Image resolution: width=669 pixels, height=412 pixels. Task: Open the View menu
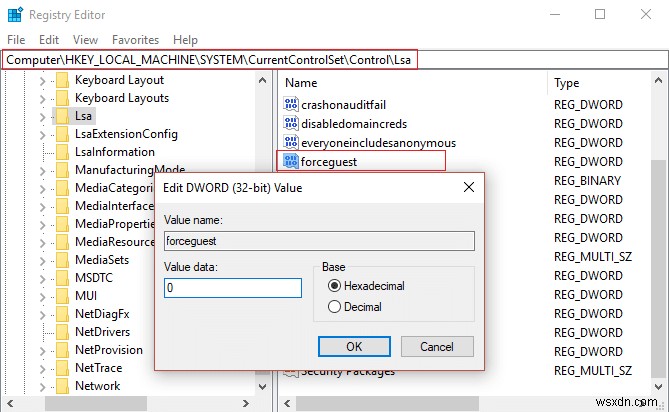pos(85,40)
